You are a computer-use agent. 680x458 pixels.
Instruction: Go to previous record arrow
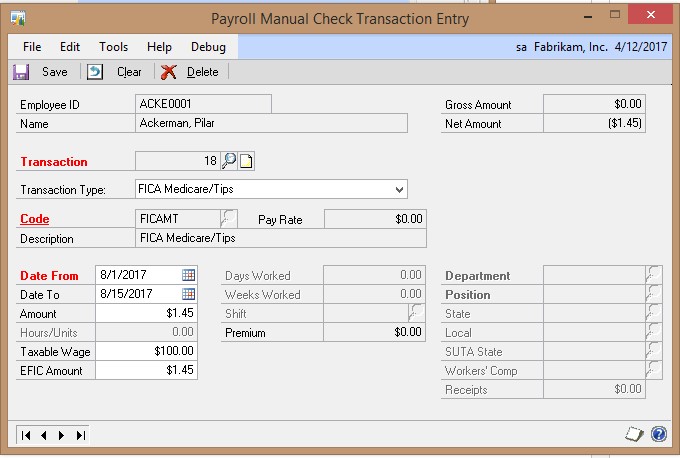pyautogui.click(x=43, y=435)
